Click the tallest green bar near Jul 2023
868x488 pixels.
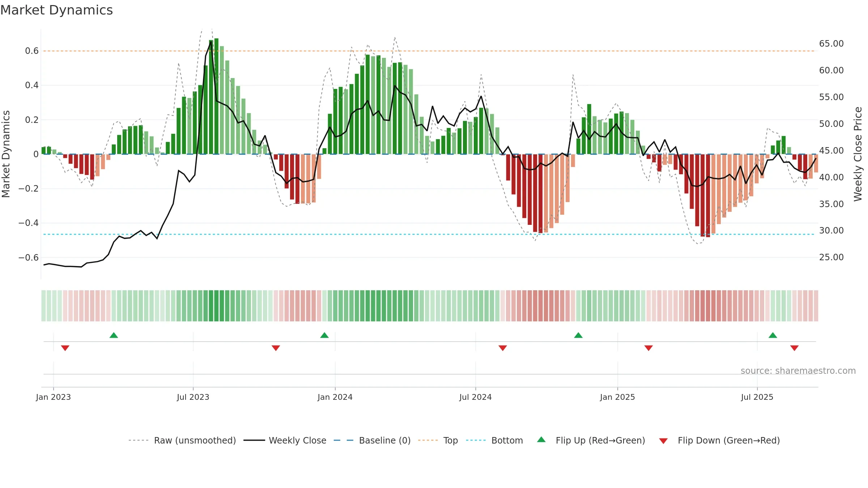(216, 96)
